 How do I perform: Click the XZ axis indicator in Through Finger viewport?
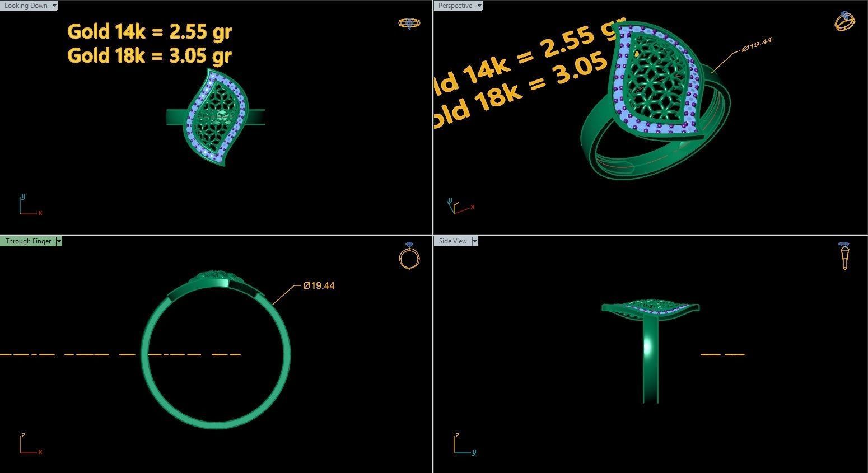click(30, 443)
